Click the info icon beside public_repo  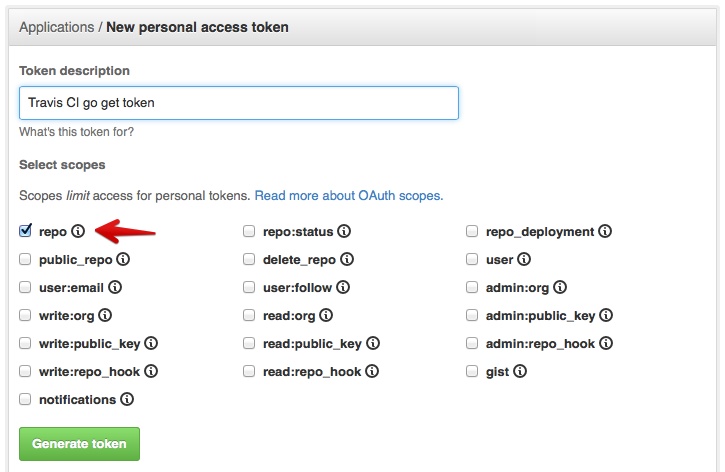(x=123, y=260)
